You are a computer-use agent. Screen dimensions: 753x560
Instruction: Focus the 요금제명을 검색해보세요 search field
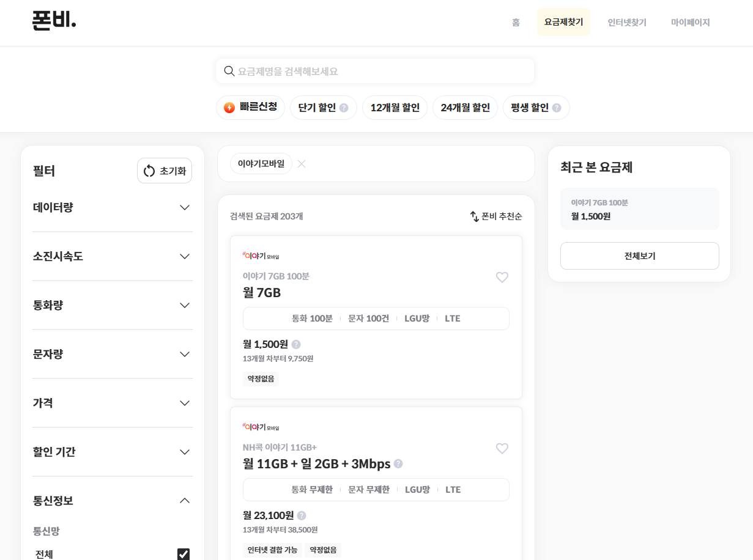click(x=375, y=71)
